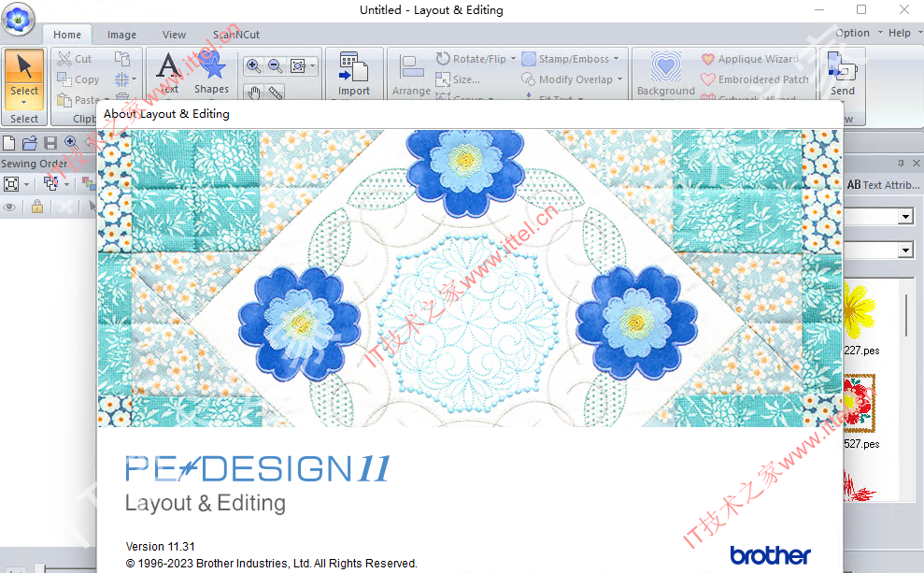Select the Measure ruler tool
The height and width of the screenshot is (573, 924).
(276, 92)
